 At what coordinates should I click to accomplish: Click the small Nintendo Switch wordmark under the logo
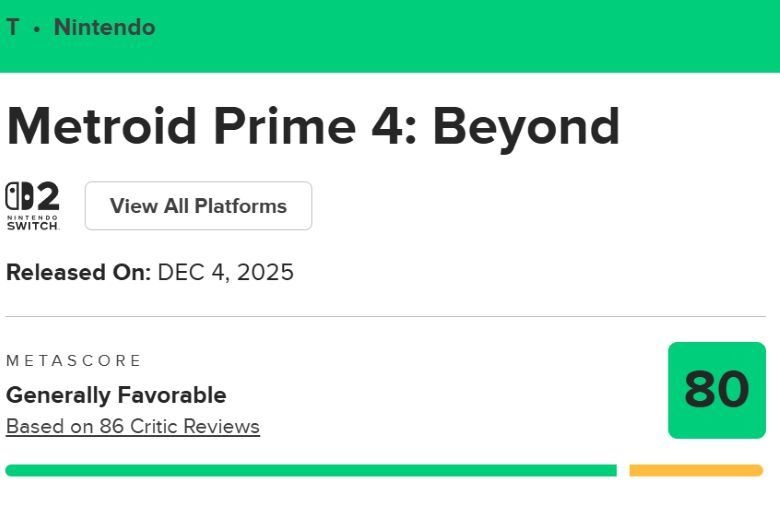click(33, 222)
